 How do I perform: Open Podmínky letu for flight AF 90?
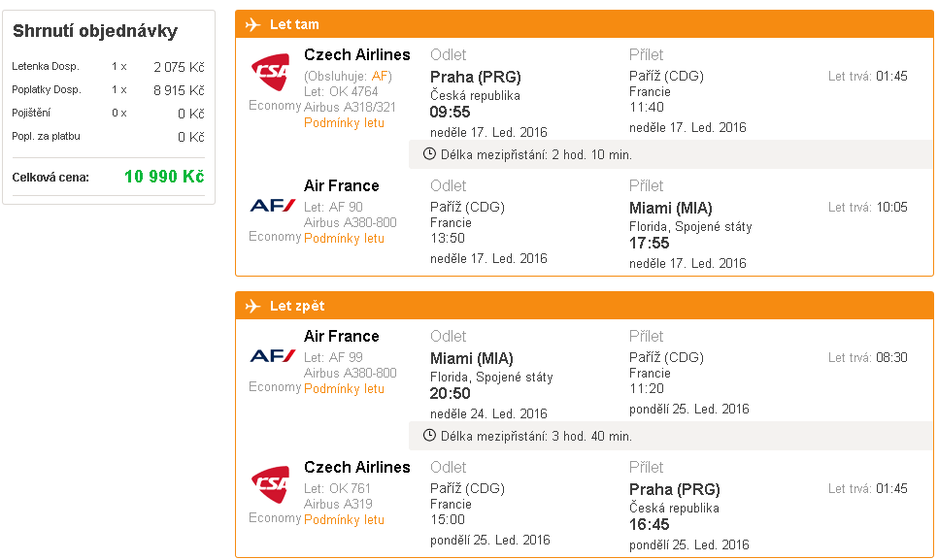click(344, 239)
